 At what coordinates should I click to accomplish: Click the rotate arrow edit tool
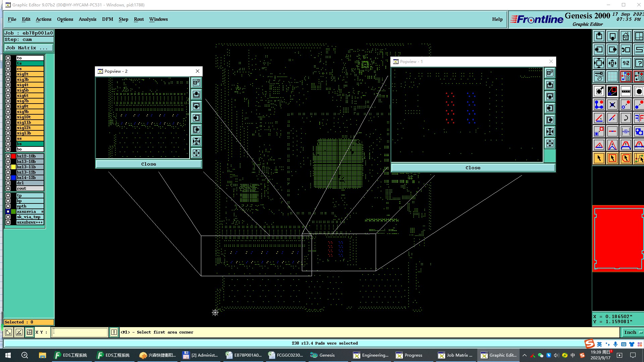coord(626,118)
